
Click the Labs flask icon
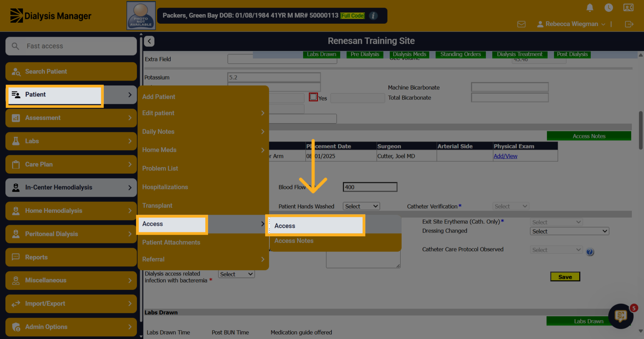16,141
